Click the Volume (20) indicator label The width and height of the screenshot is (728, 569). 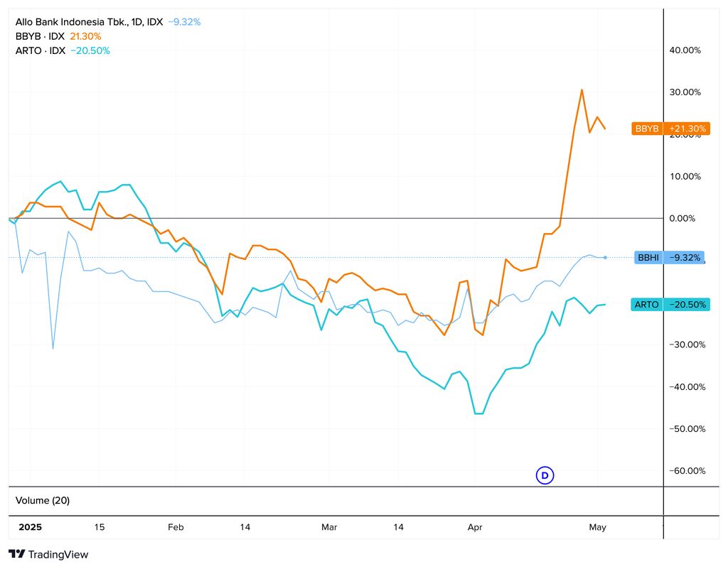coord(43,500)
